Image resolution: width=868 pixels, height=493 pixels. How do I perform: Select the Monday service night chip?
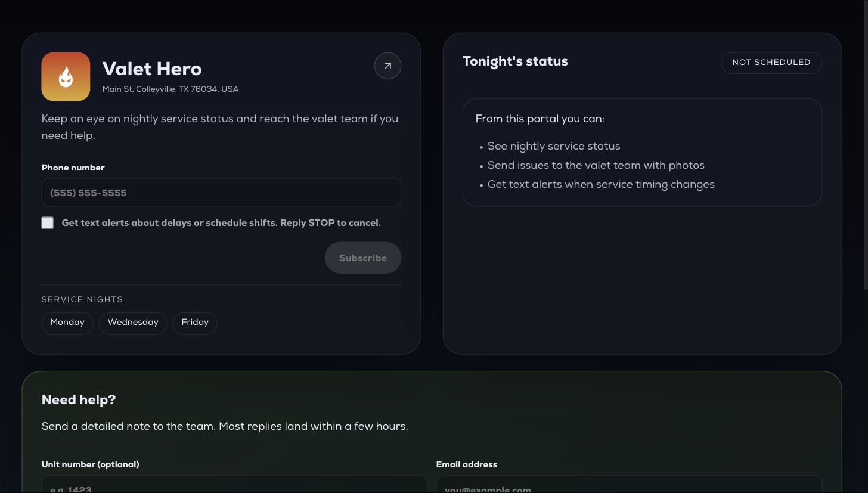[x=67, y=323]
